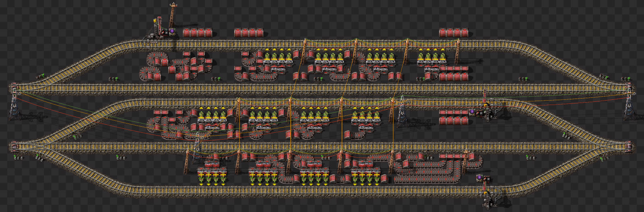Click the rightmost power pole of the bottom belt row
Viewport: 644px width, 212px height.
(x=465, y=162)
